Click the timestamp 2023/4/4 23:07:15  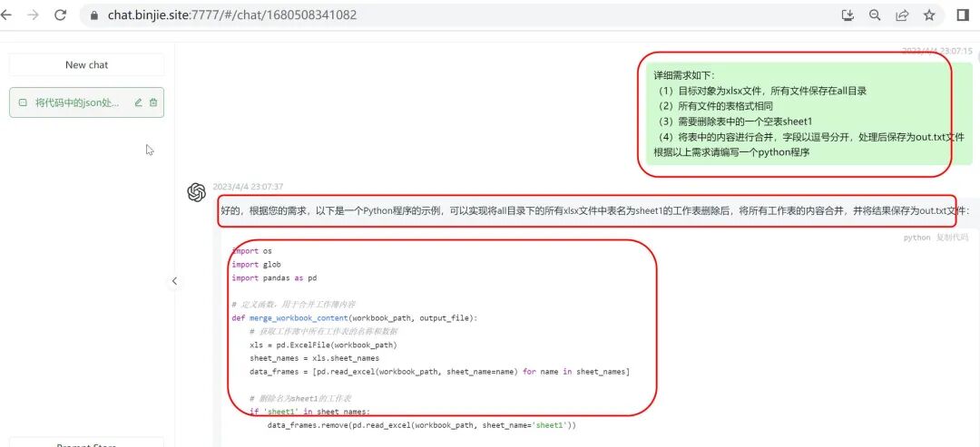(936, 51)
